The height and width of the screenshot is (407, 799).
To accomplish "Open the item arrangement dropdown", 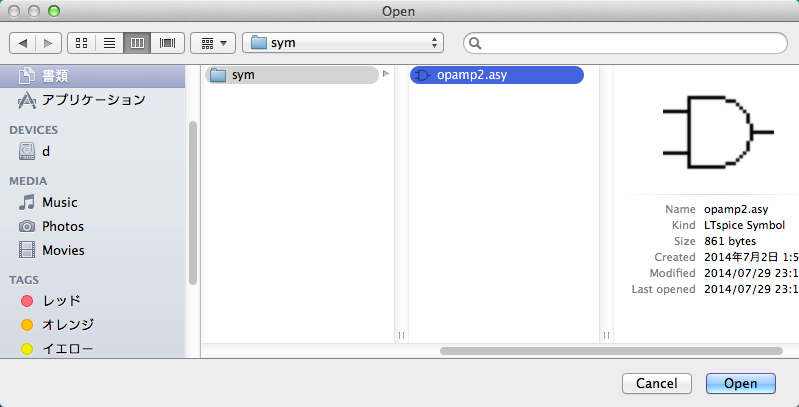I will pos(213,43).
